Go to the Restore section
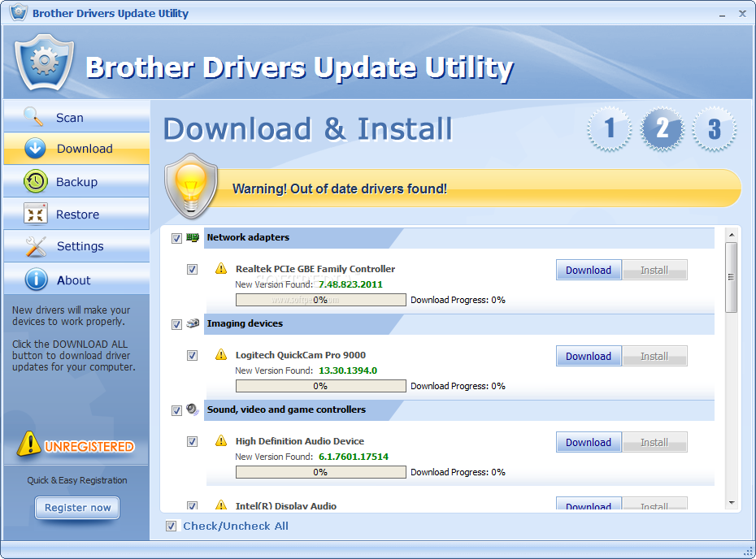 [x=76, y=214]
